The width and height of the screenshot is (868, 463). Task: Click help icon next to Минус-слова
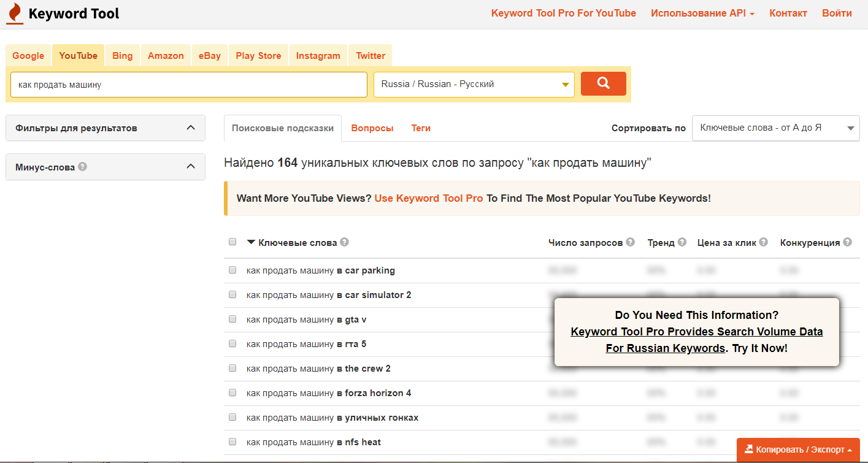click(83, 166)
